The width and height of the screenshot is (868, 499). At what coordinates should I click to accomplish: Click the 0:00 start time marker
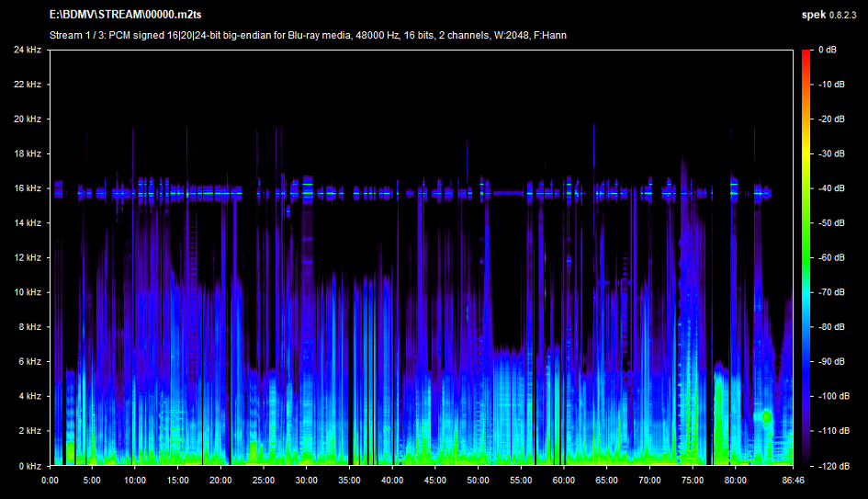pos(51,480)
